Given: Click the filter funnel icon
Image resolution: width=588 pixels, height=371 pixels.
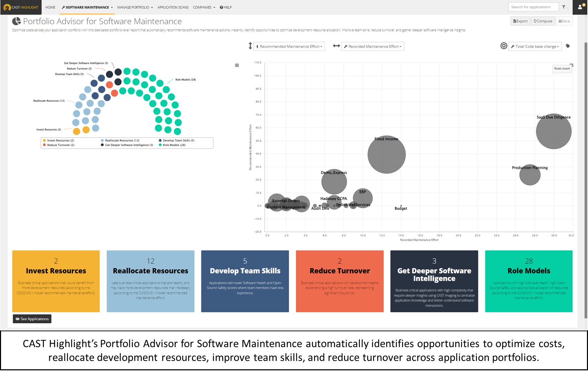Looking at the screenshot, I should pyautogui.click(x=565, y=7).
